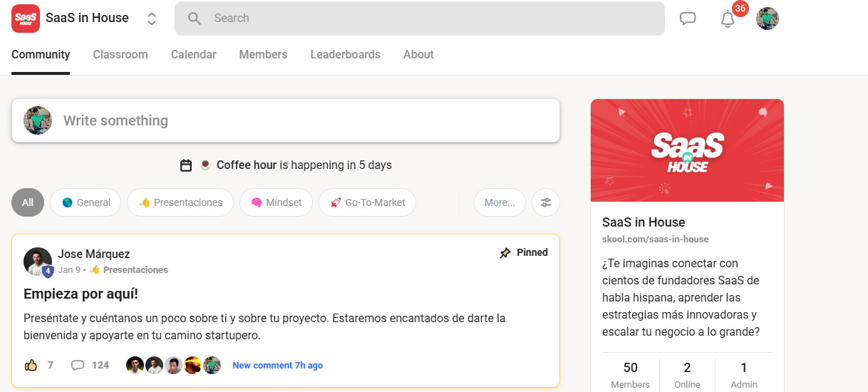Filter posts by General category
This screenshot has width=868, height=392.
tap(86, 202)
